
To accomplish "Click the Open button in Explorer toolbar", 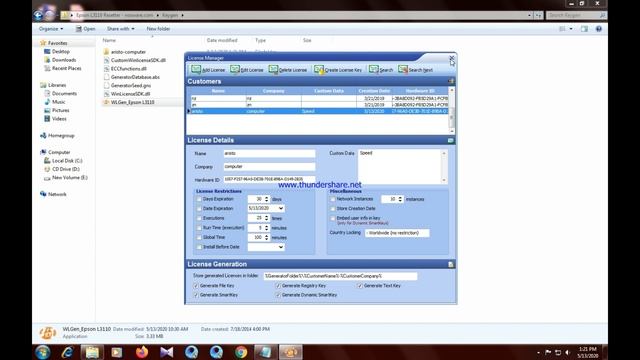I will [85, 29].
